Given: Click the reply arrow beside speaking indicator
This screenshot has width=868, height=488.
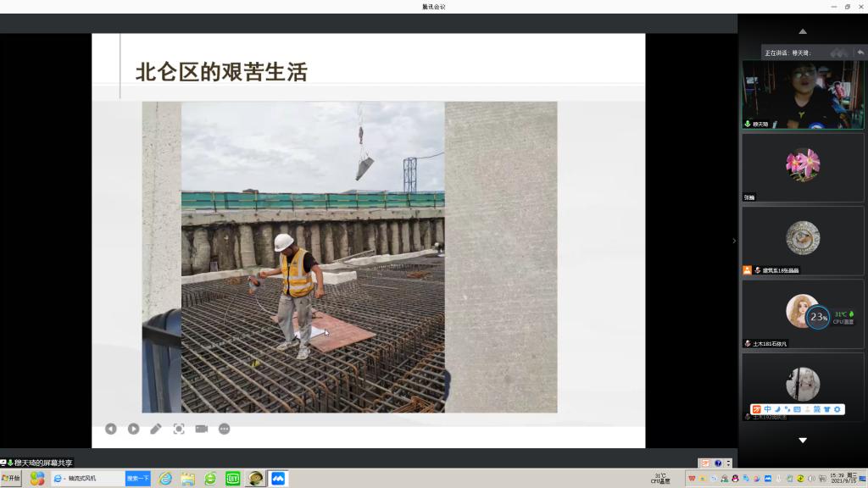Looking at the screenshot, I should (x=860, y=53).
